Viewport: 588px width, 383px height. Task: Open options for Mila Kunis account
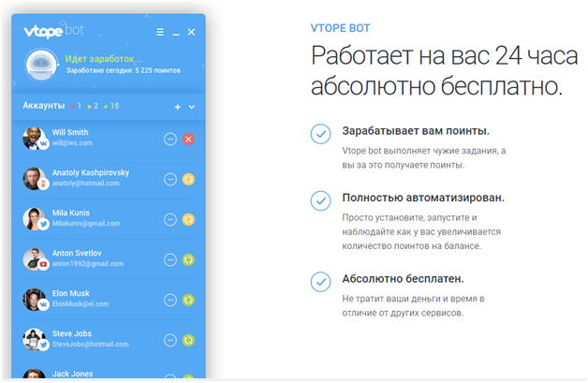click(x=170, y=219)
